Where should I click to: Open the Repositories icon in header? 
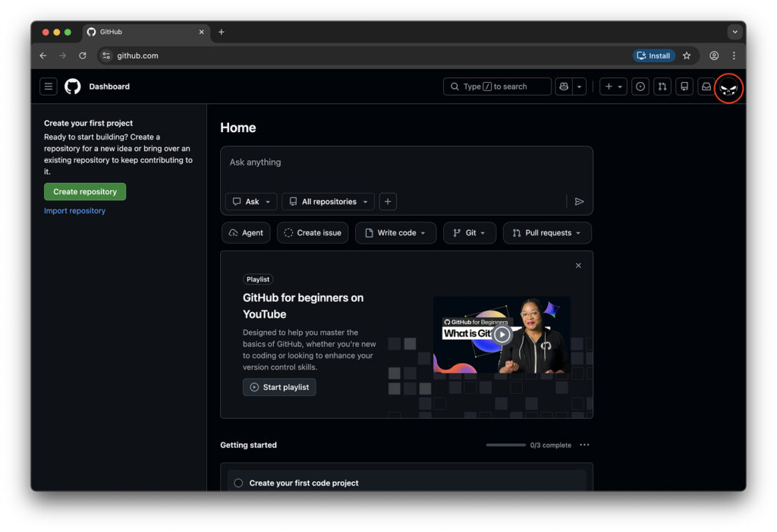(x=684, y=87)
